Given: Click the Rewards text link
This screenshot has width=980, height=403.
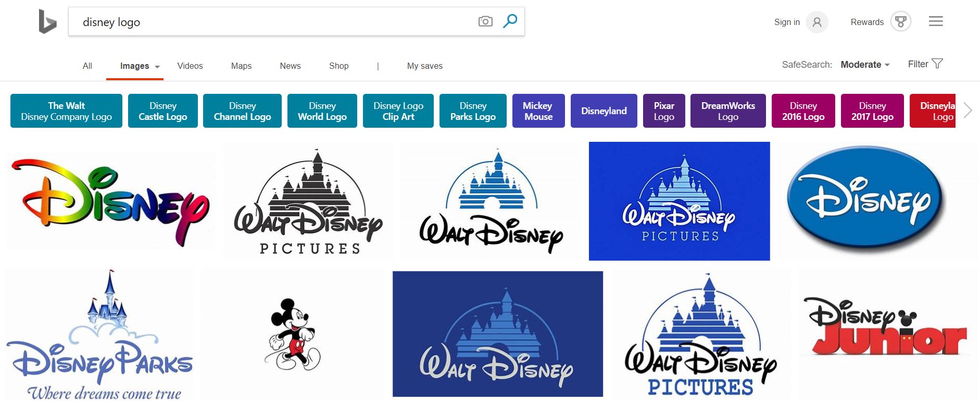Looking at the screenshot, I should point(867,22).
